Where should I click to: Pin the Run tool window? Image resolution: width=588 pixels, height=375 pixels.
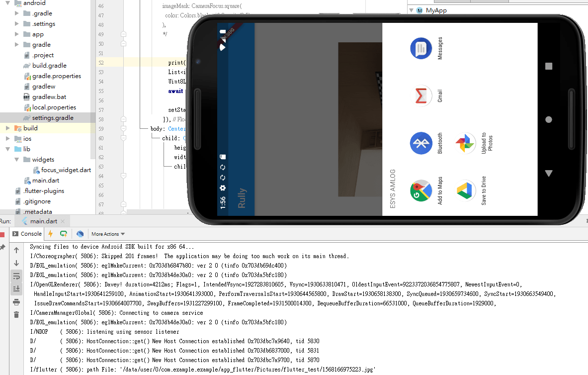tap(3, 246)
